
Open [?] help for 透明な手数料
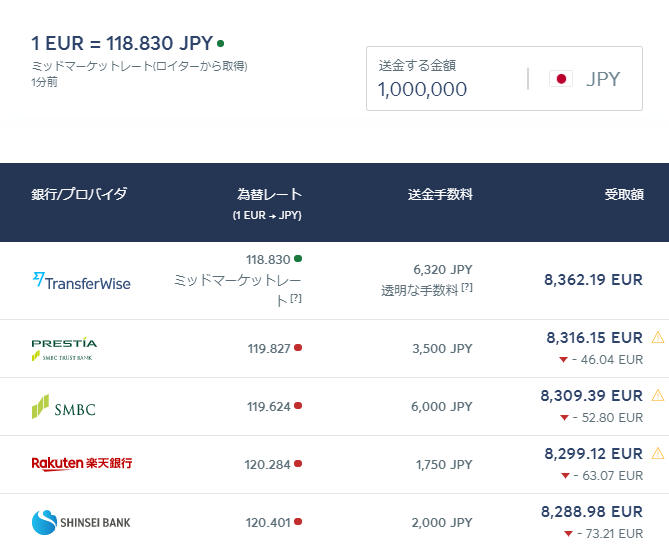[x=467, y=287]
